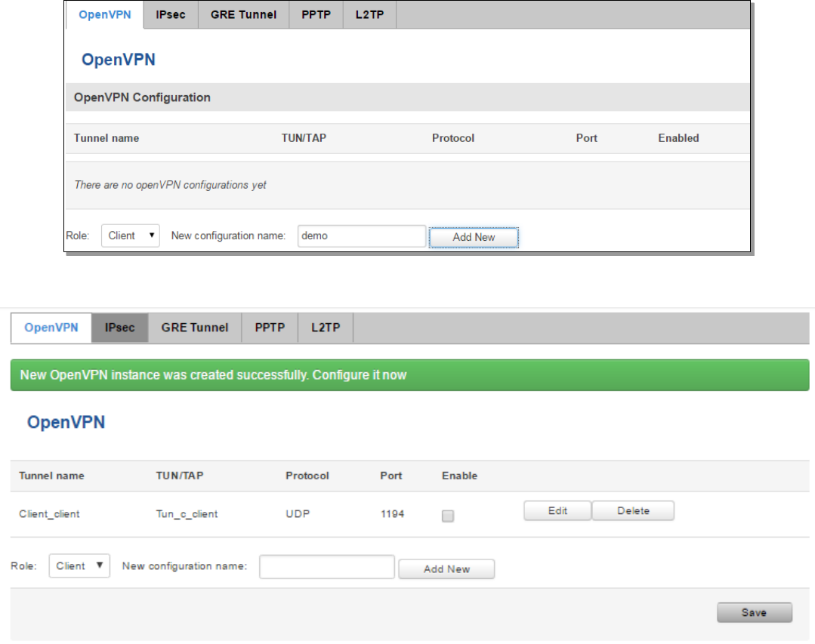Open the OpenVPN tab in the upper panel

(104, 14)
